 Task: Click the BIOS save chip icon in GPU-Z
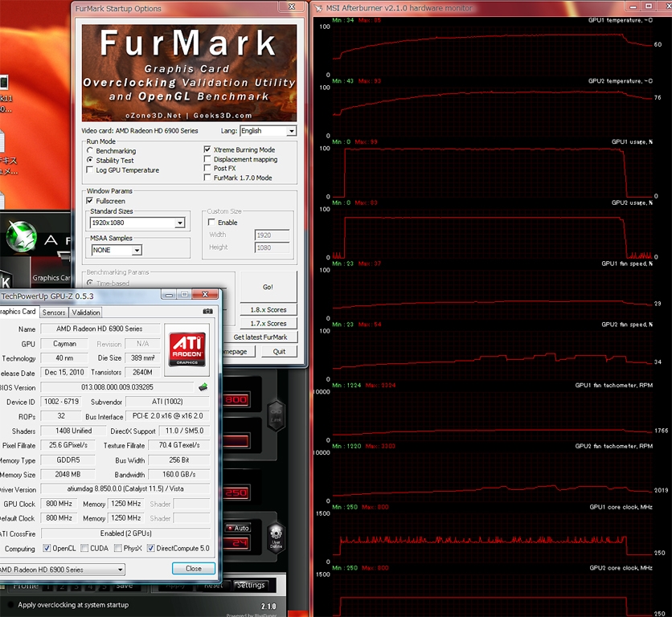coord(203,387)
